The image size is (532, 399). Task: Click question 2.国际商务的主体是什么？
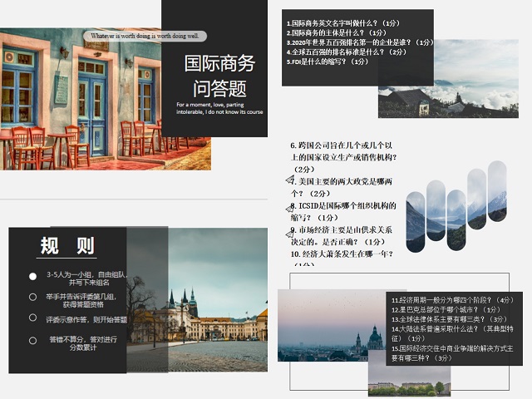point(336,32)
